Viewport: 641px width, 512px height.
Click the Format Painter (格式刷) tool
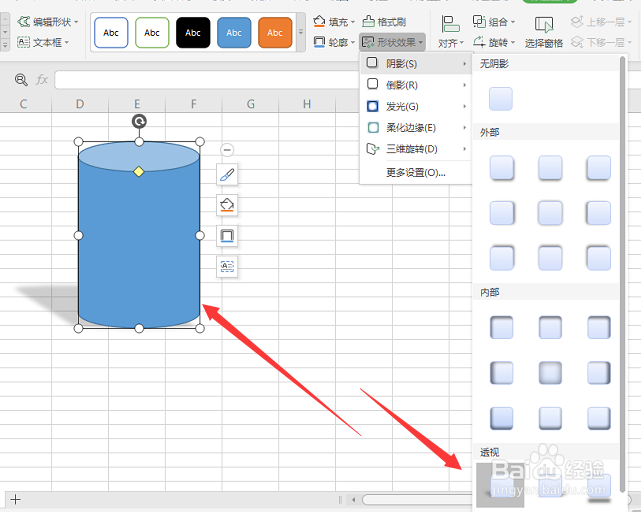tap(384, 21)
